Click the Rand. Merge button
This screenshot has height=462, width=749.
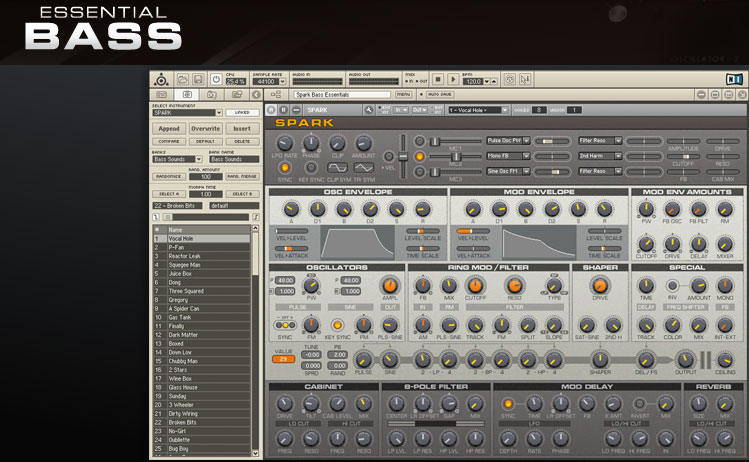click(x=242, y=176)
